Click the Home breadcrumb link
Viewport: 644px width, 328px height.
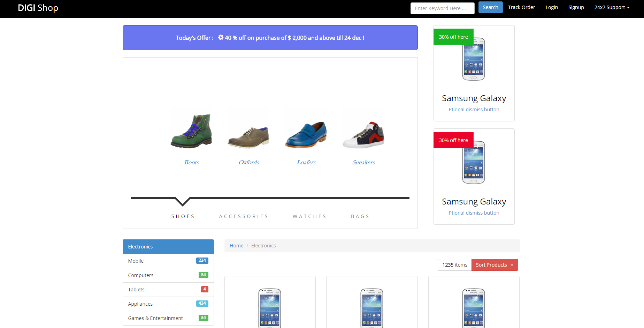pos(236,246)
